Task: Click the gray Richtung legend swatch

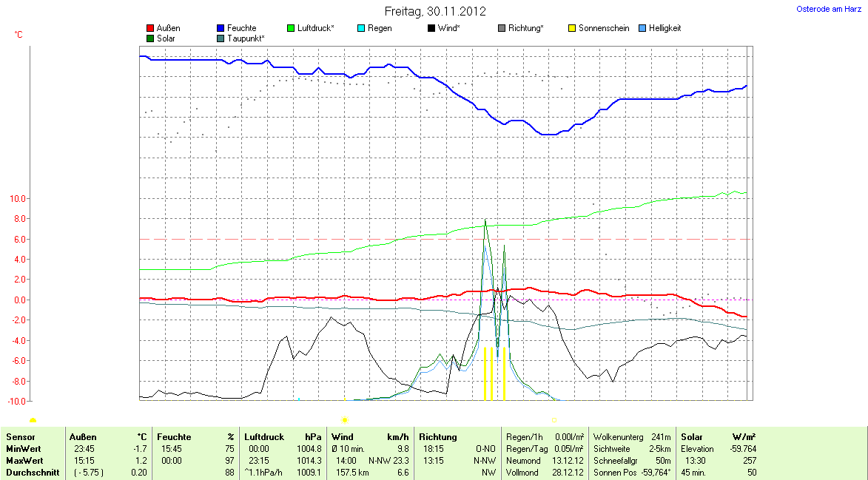Action: pyautogui.click(x=502, y=29)
